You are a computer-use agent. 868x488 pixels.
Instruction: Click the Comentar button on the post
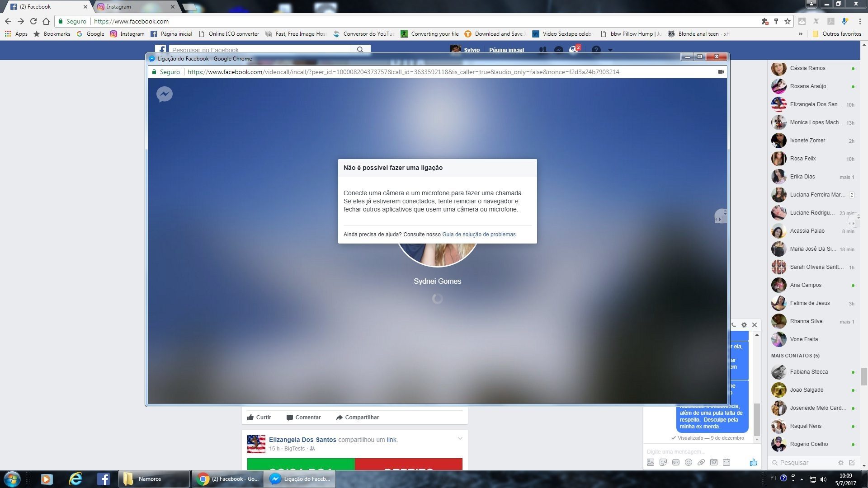pyautogui.click(x=304, y=418)
